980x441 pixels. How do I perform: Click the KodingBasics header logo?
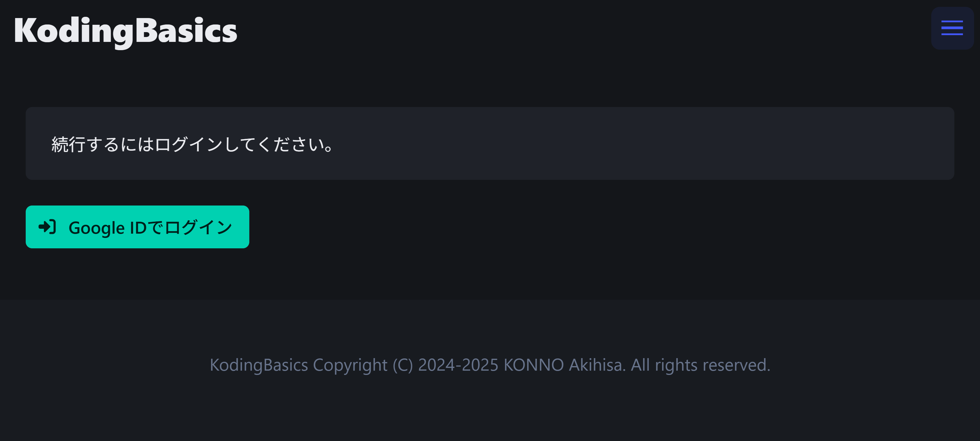[x=125, y=31]
